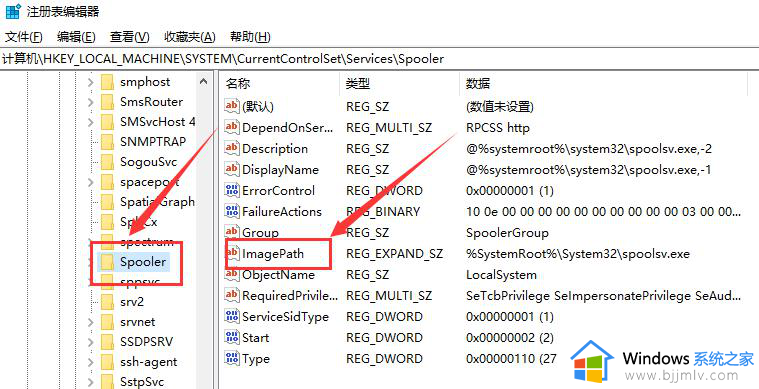Click the %SystemRoot%\System32\spoolsv.exe data cell

(x=577, y=254)
